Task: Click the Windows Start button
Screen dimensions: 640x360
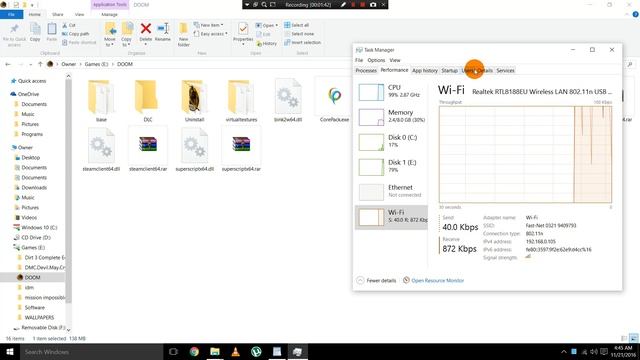Action: [x=10, y=351]
